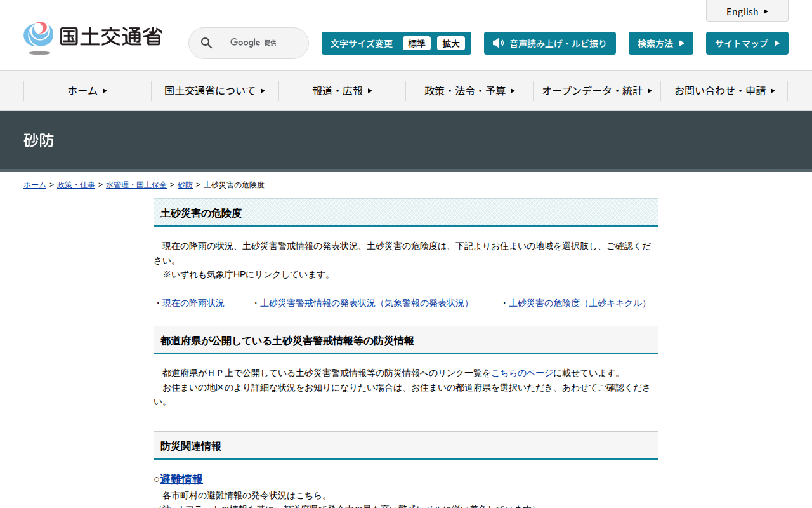Screen dimensions: 812x508
Task: Open the 避難情報 heading link
Action: pos(181,479)
